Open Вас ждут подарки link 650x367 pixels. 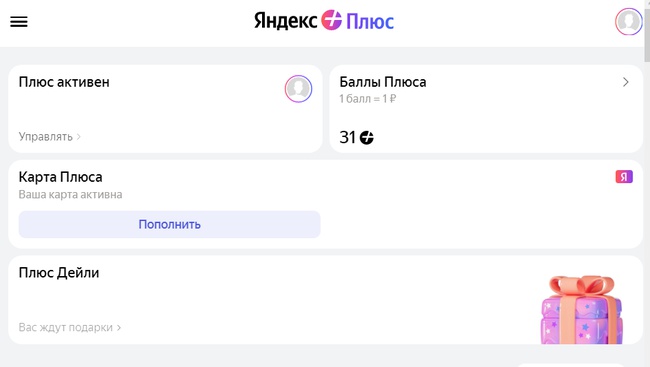70,327
